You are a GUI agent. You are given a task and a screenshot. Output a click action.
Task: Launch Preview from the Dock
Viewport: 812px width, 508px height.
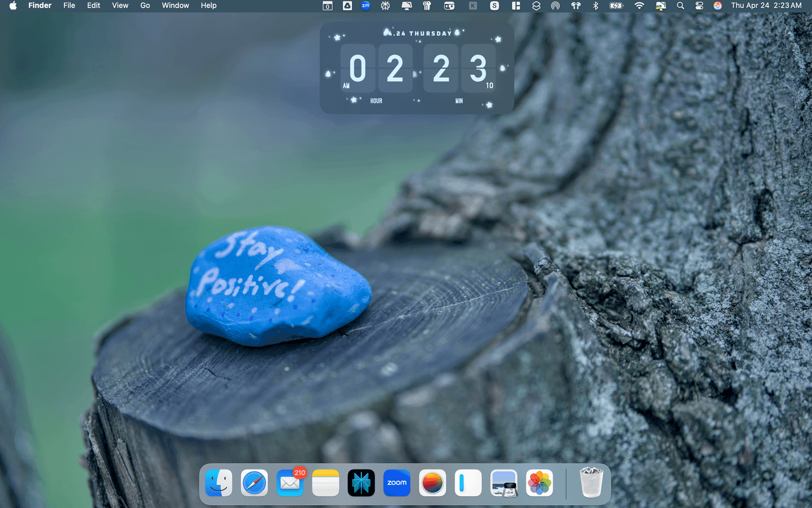tap(504, 483)
